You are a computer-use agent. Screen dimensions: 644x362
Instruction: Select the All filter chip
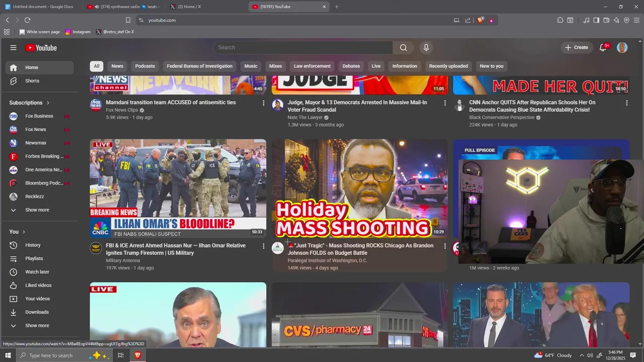97,66
